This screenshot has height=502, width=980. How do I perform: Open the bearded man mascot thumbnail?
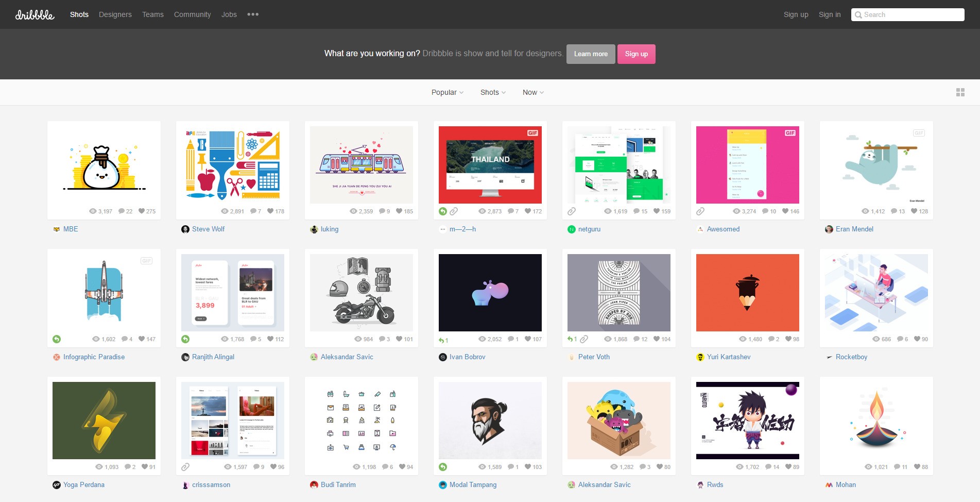(x=490, y=421)
